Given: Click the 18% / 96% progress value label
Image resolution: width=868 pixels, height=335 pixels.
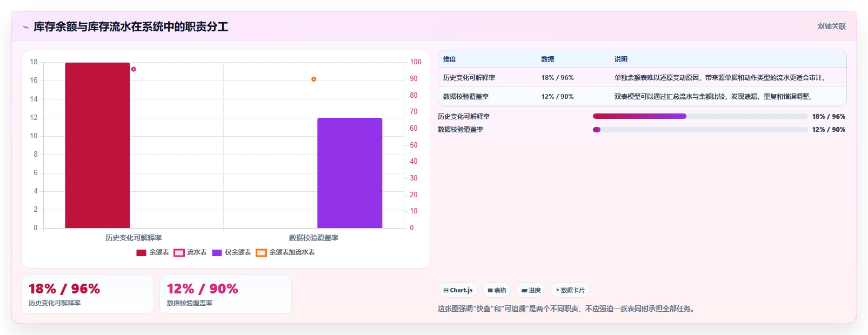Looking at the screenshot, I should tap(829, 117).
